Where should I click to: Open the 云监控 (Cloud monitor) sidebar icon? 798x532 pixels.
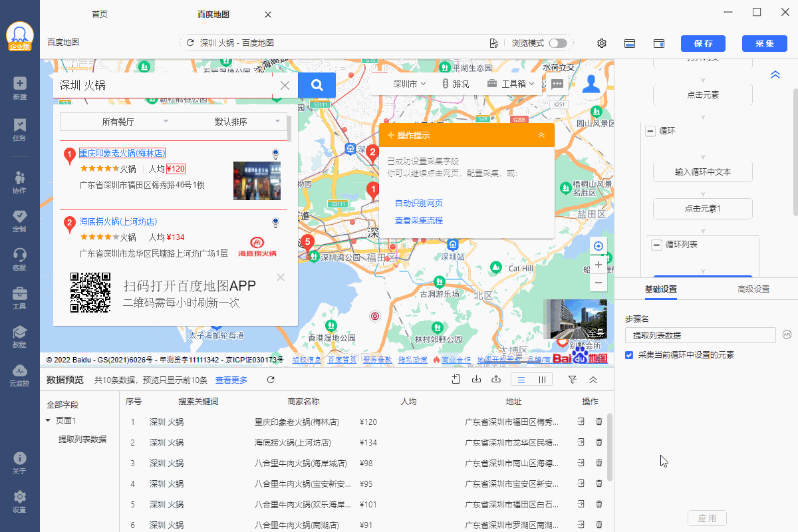(x=19, y=375)
